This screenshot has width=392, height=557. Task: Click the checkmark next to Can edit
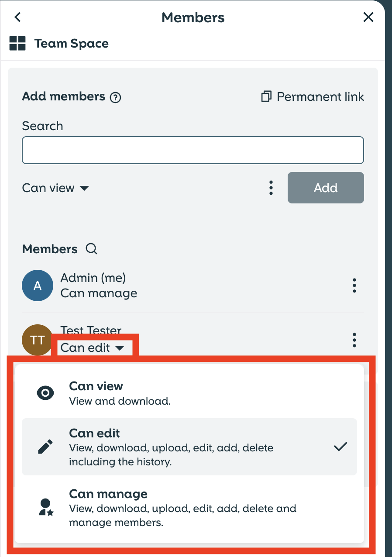coord(340,447)
